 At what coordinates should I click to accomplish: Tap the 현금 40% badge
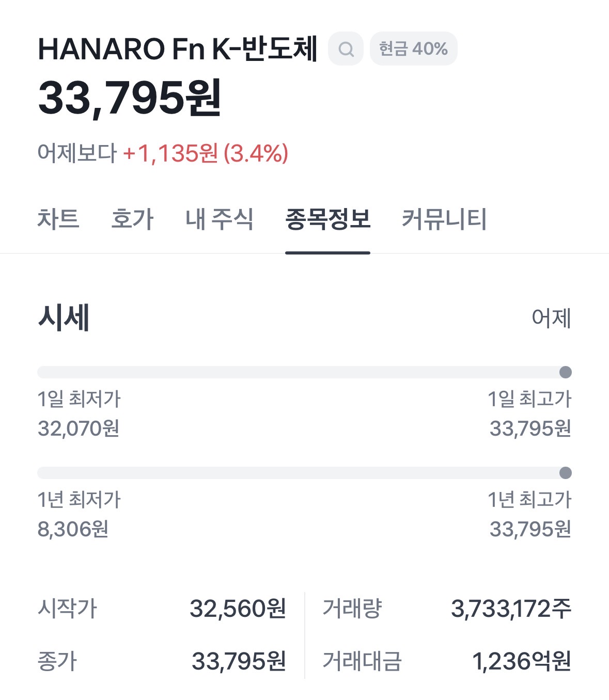[x=413, y=49]
